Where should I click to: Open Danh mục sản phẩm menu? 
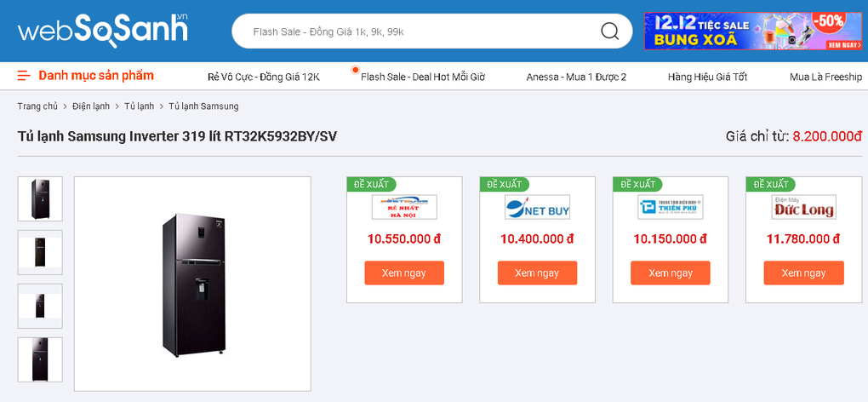(96, 76)
